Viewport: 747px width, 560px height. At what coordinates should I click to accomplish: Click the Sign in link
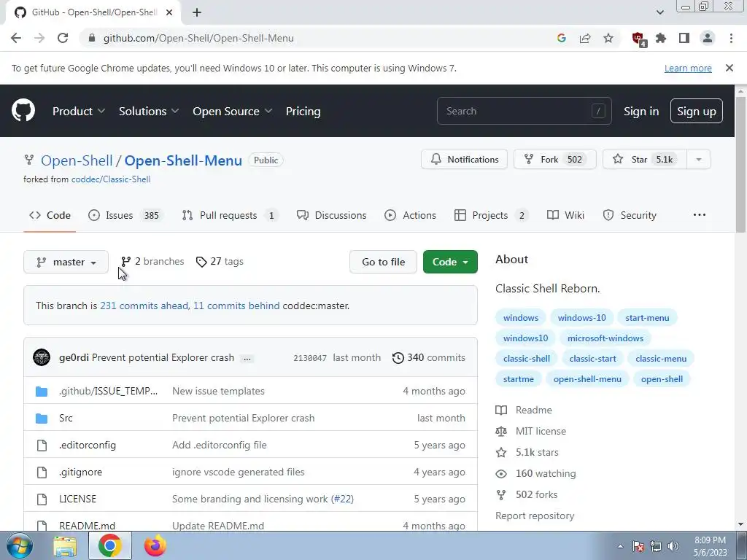pos(641,111)
